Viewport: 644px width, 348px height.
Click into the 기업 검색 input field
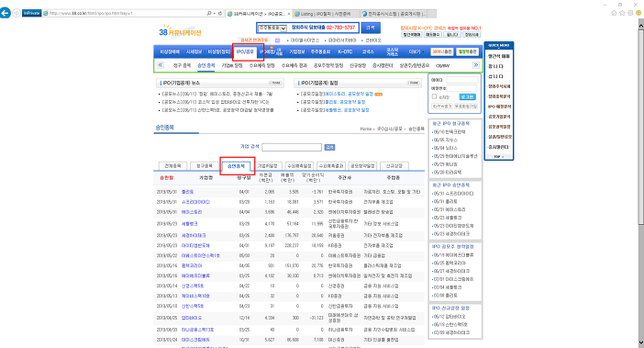tap(292, 147)
